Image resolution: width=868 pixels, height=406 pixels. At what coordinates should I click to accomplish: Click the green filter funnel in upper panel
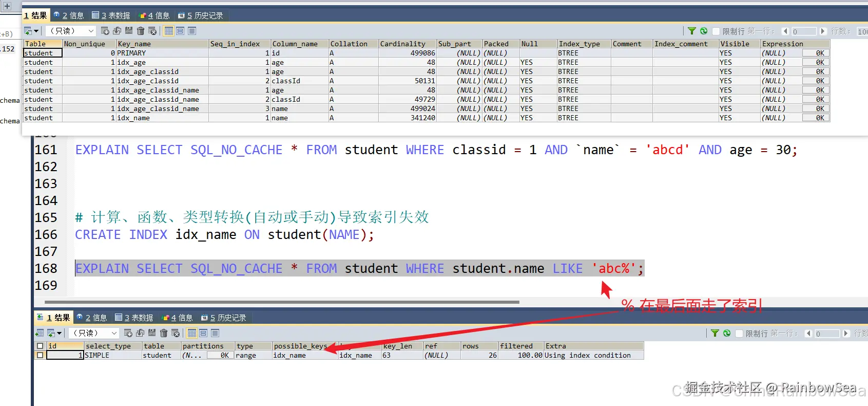[x=692, y=31]
